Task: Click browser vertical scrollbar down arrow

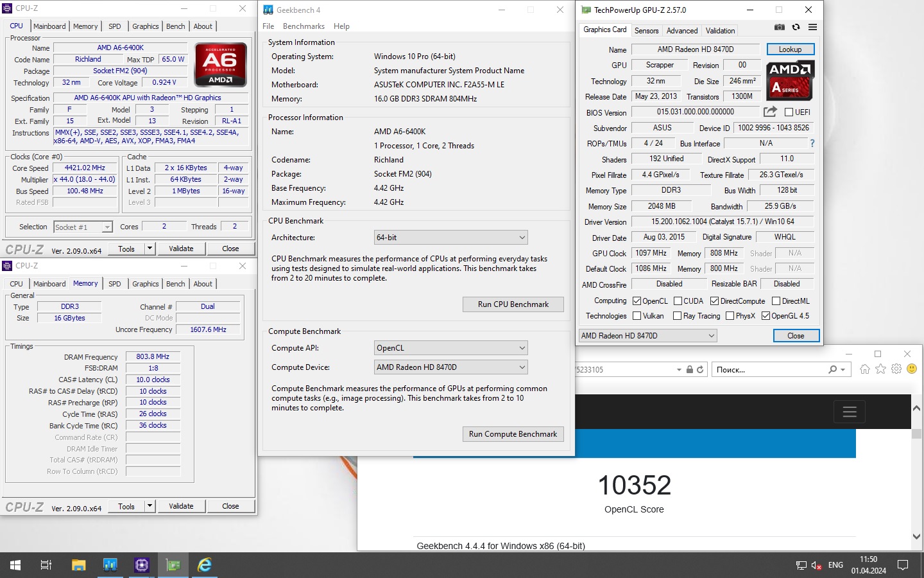Action: click(x=916, y=536)
